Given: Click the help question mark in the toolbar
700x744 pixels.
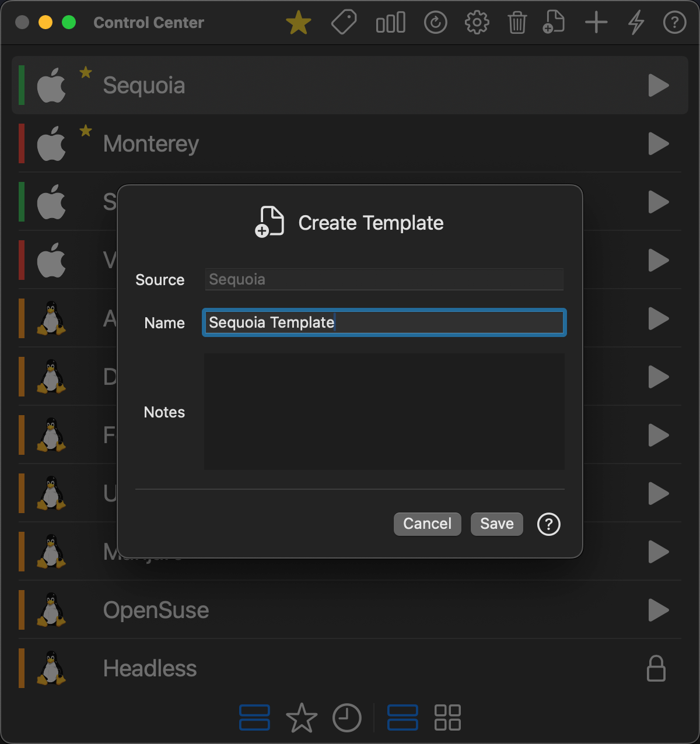Looking at the screenshot, I should pos(674,23).
